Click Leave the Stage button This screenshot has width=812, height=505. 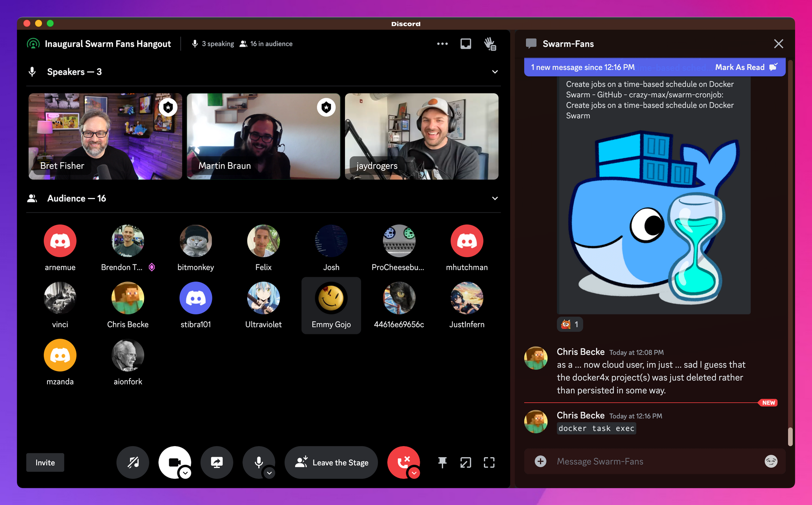331,462
